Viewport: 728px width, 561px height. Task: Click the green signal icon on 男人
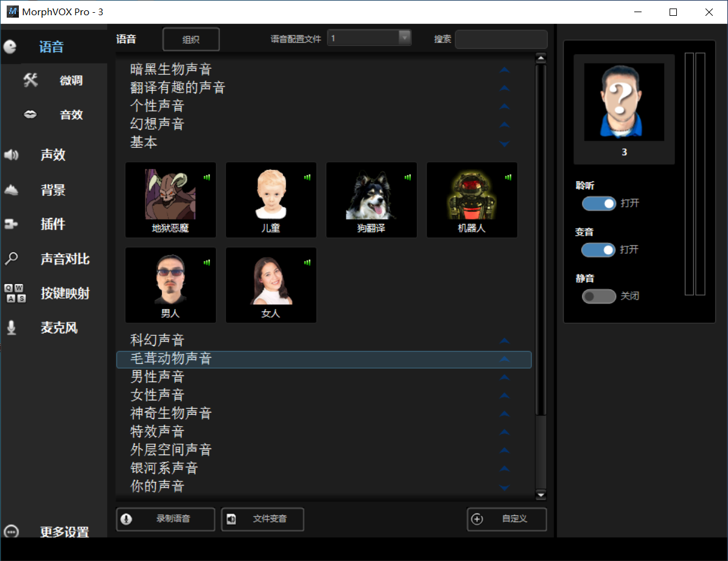pyautogui.click(x=206, y=262)
